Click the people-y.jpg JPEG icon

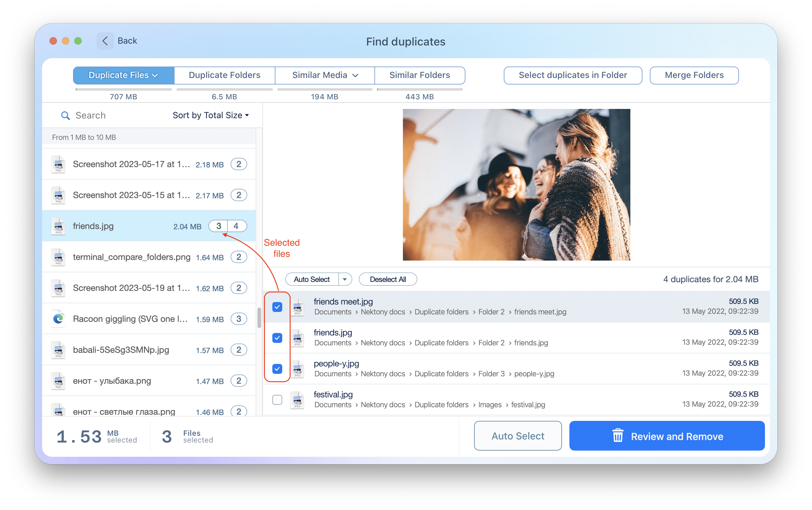[297, 369]
